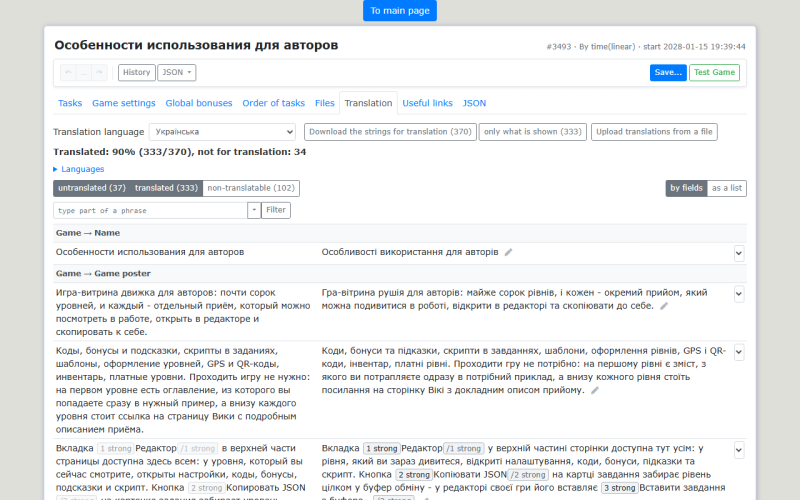Click the 'Translated: 90% (333/370)' status line
800x500 pixels.
click(x=180, y=152)
